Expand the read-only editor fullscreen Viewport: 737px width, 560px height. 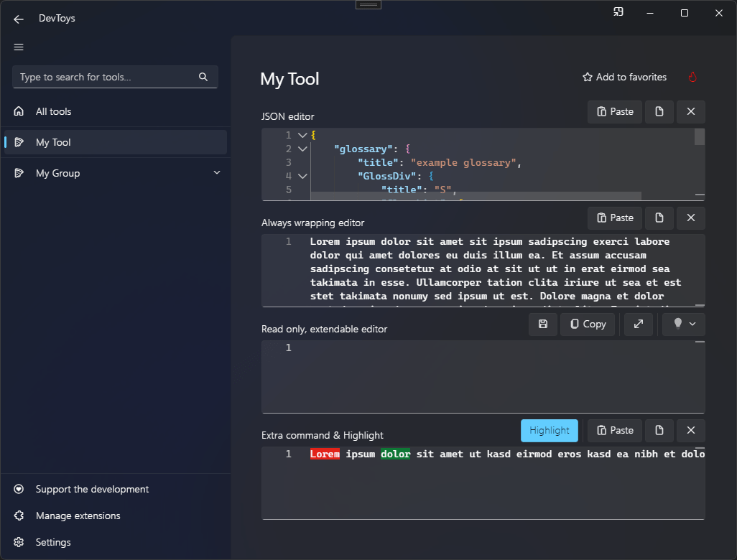pyautogui.click(x=639, y=325)
